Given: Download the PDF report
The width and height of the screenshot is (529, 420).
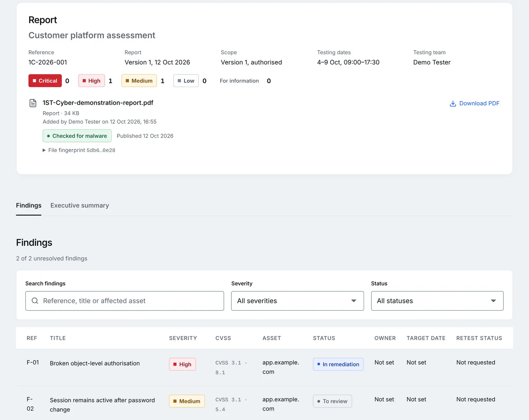Looking at the screenshot, I should tap(475, 103).
